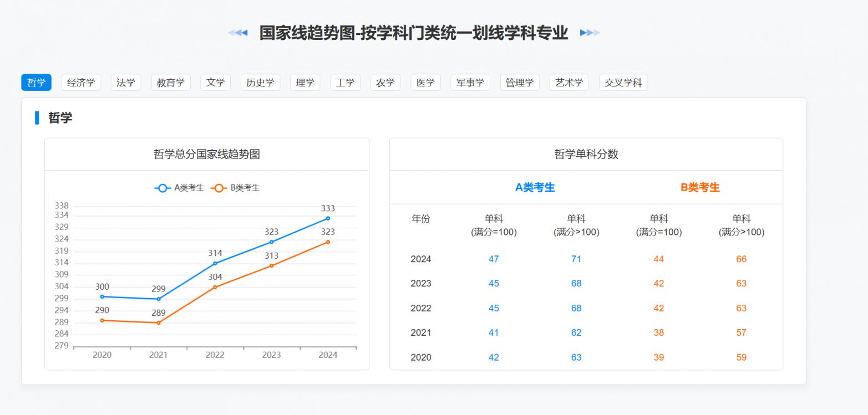
Task: Click A类考生 2023 data point labeled 323
Action: 271,242
